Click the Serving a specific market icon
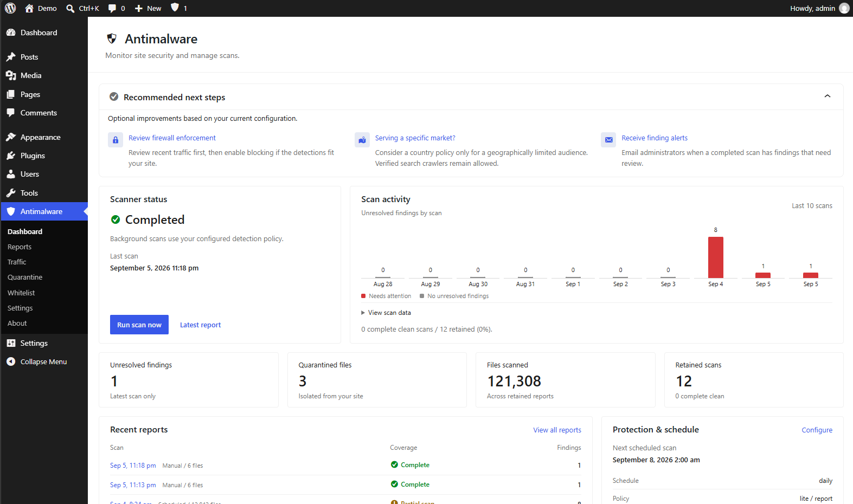 tap(362, 140)
